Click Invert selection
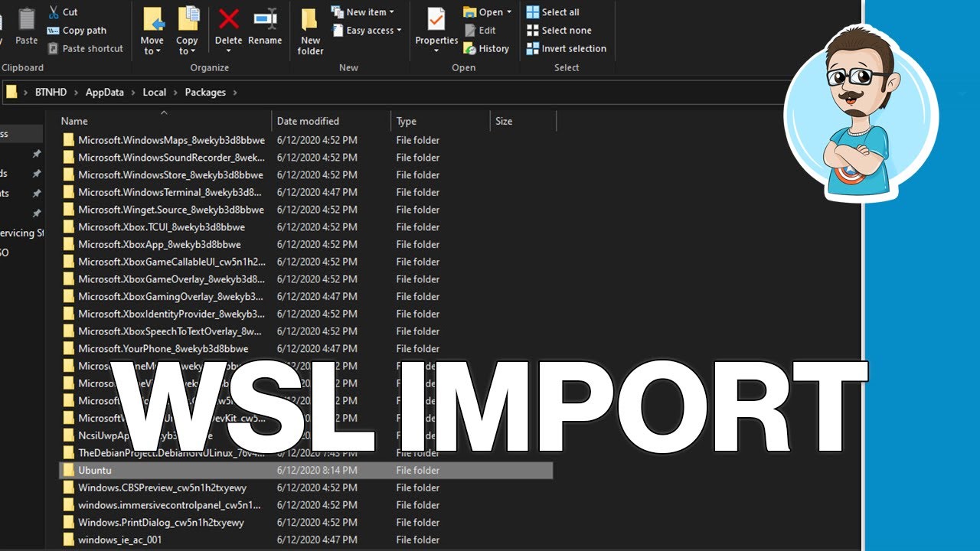The width and height of the screenshot is (980, 551). pyautogui.click(x=566, y=48)
